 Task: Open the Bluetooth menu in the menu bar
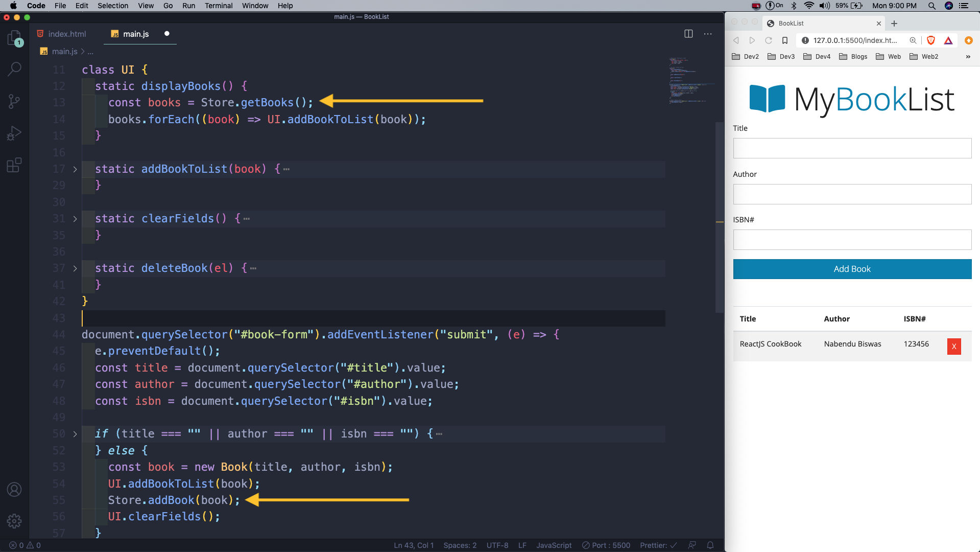point(794,6)
